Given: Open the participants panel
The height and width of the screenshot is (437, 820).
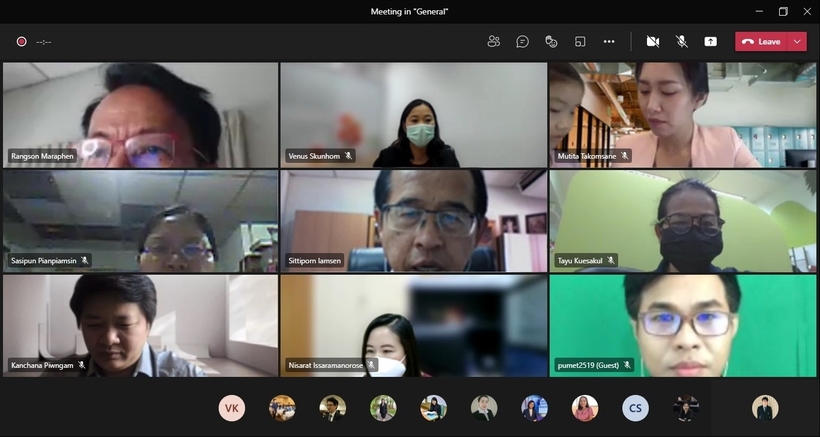Looking at the screenshot, I should (x=494, y=42).
